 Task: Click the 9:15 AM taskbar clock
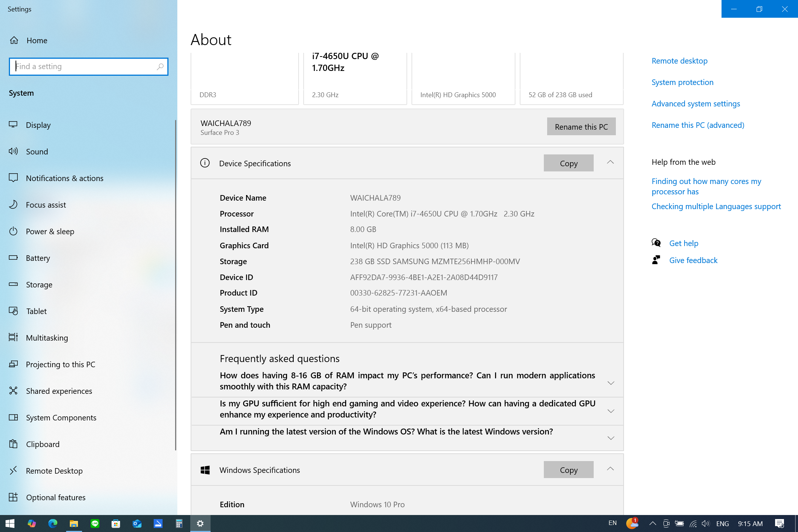750,524
